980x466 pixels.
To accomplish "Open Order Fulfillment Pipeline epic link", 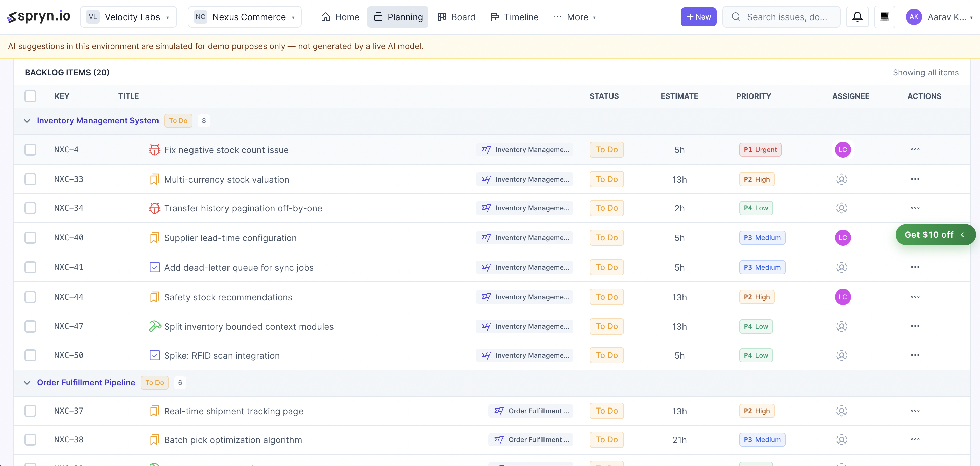I will pyautogui.click(x=86, y=383).
